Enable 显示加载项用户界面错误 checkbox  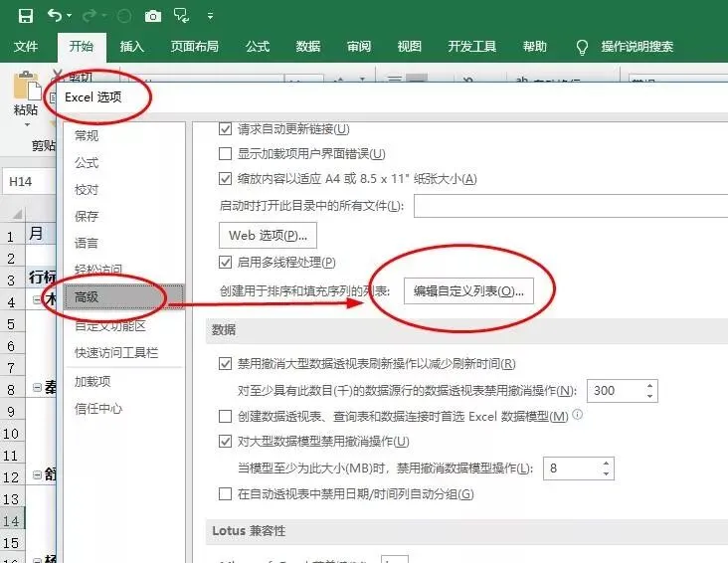click(x=225, y=153)
